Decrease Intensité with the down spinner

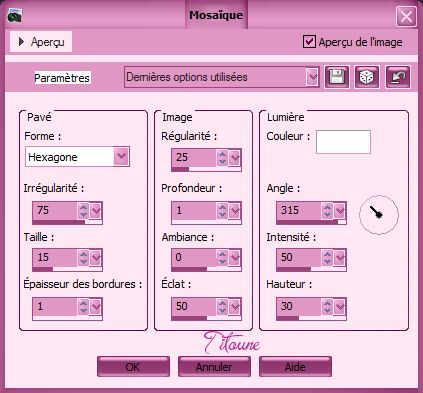click(x=327, y=262)
